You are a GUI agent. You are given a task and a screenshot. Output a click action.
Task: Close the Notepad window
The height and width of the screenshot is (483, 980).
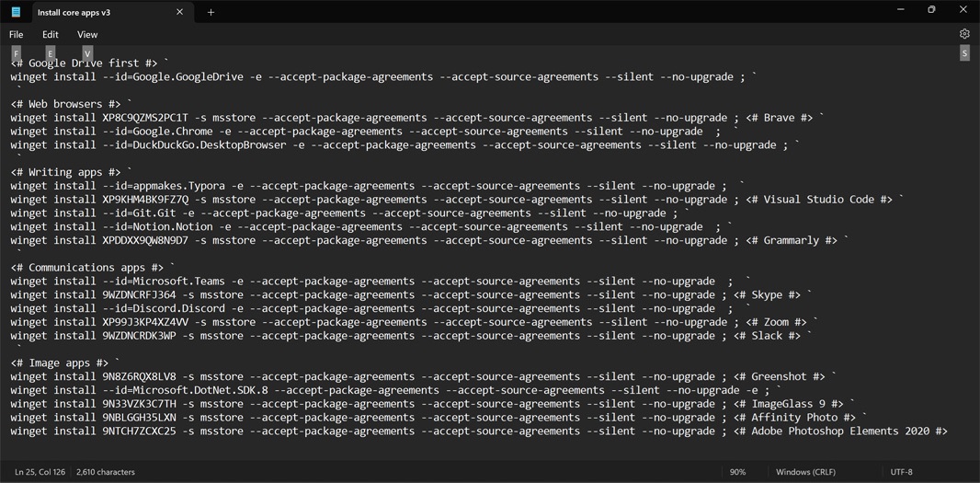[963, 9]
